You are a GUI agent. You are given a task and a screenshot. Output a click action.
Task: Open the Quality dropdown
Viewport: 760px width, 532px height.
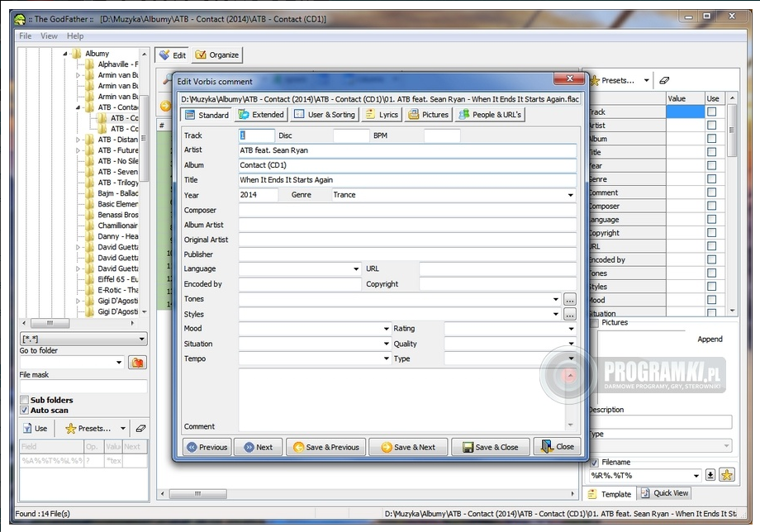(572, 344)
